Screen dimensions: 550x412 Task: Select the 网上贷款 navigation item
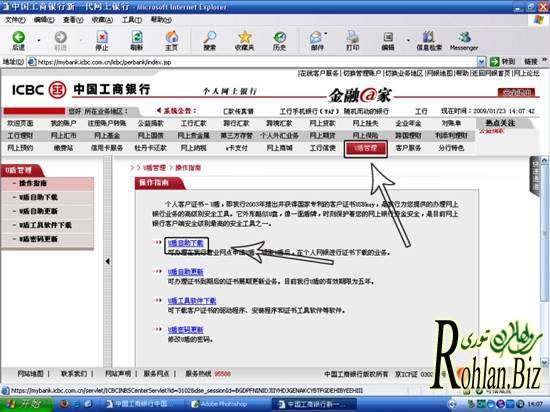click(322, 123)
